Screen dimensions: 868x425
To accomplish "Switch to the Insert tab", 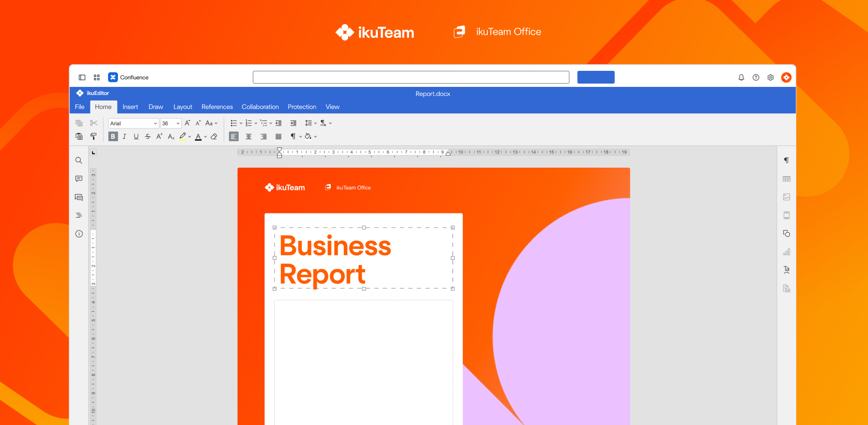I will tap(130, 107).
